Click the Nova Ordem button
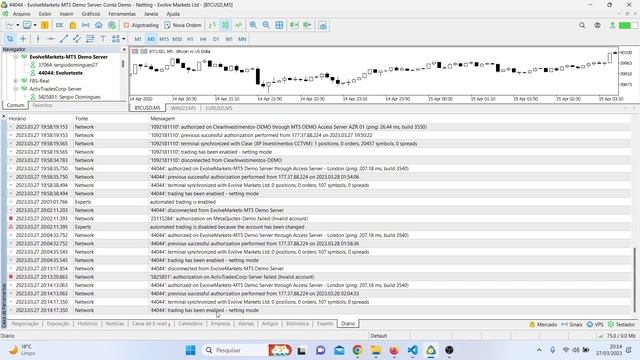 (x=183, y=25)
